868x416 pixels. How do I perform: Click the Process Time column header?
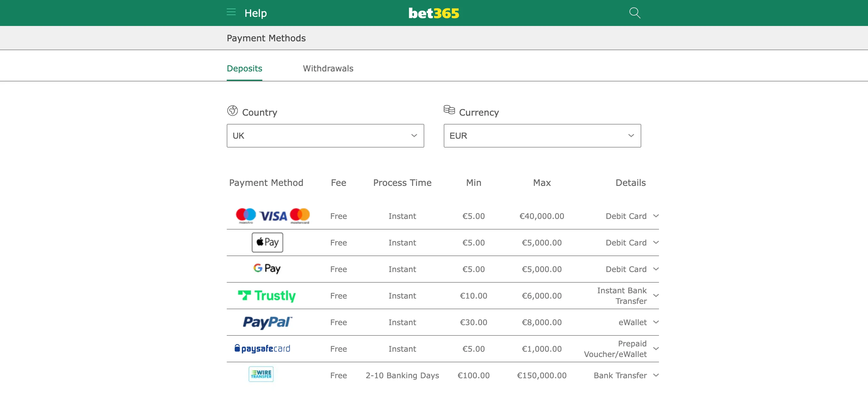point(402,183)
